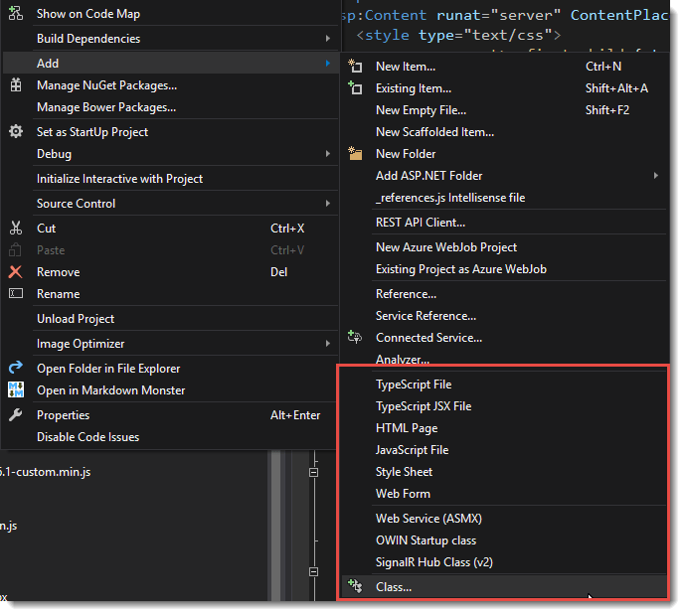Expand the Add submenu arrow
Image resolution: width=685 pixels, height=616 pixels.
tap(328, 64)
